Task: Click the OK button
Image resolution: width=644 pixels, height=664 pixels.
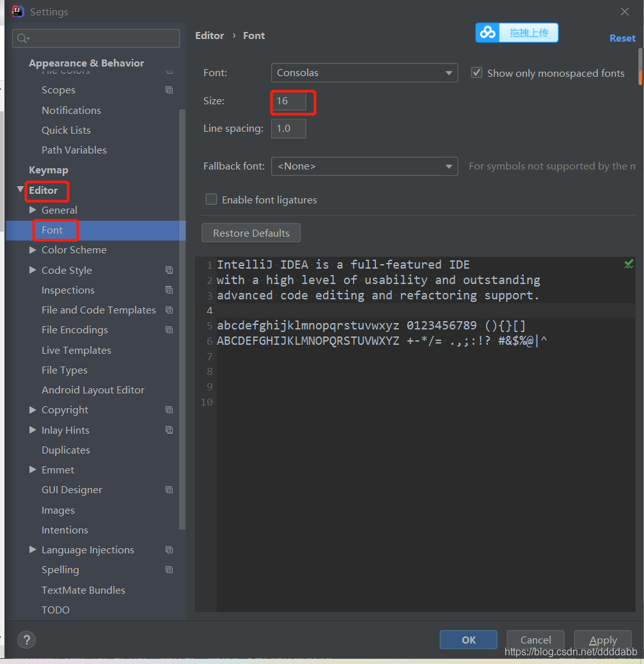Action: point(468,640)
